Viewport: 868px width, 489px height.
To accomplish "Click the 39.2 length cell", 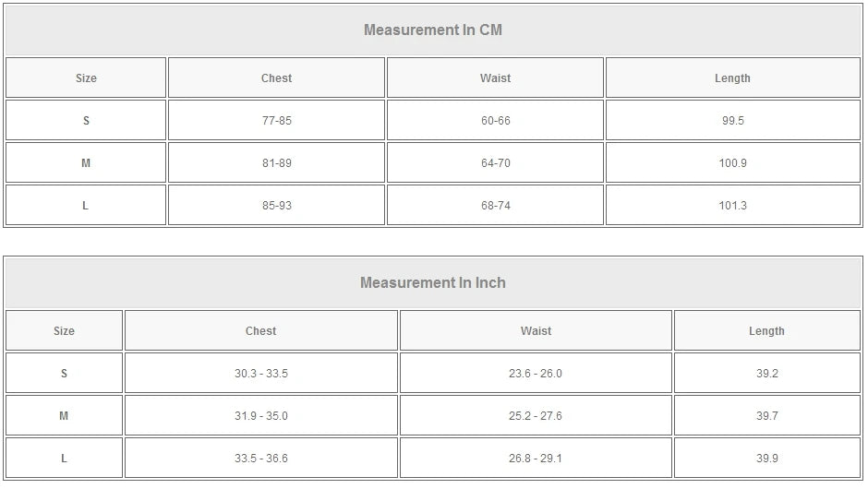I will 766,374.
